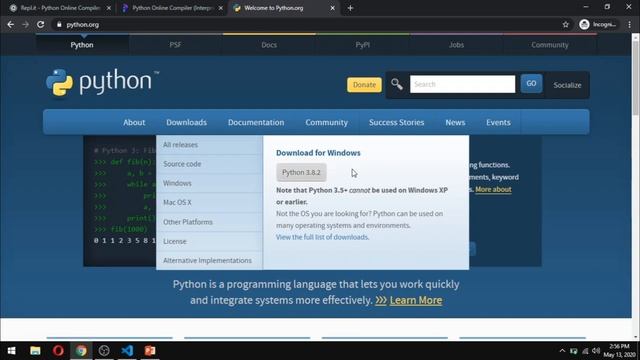Viewport: 640px width, 360px height.
Task: Launch Opera from the taskbar
Action: (x=58, y=351)
